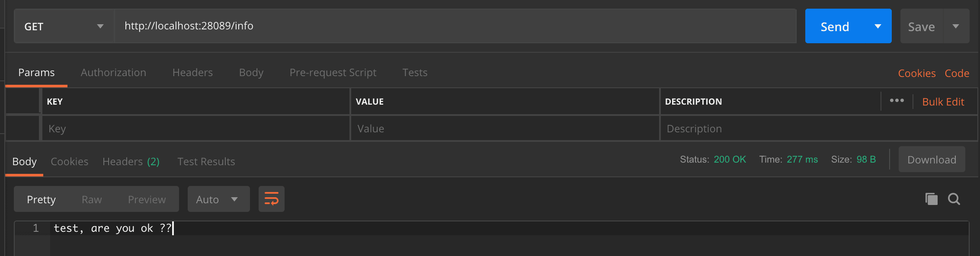Viewport: 980px width, 256px height.
Task: Open search in response with magnifier icon
Action: (x=954, y=199)
